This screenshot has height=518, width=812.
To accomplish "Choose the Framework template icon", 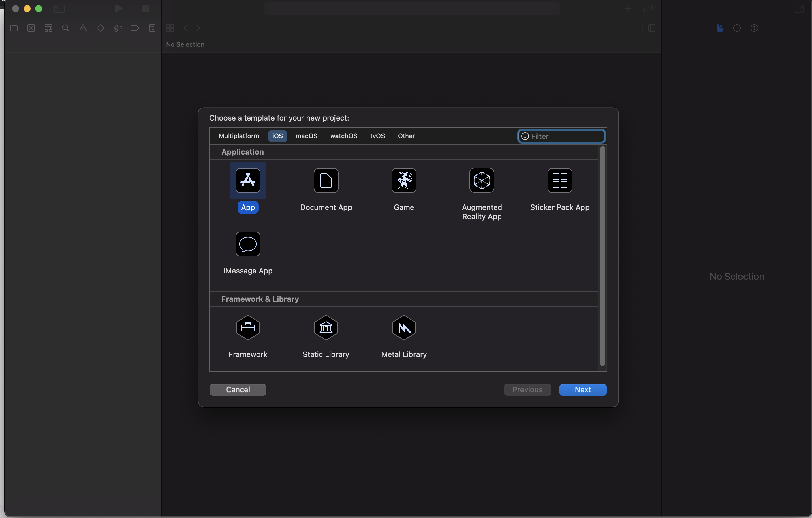I will 248,327.
